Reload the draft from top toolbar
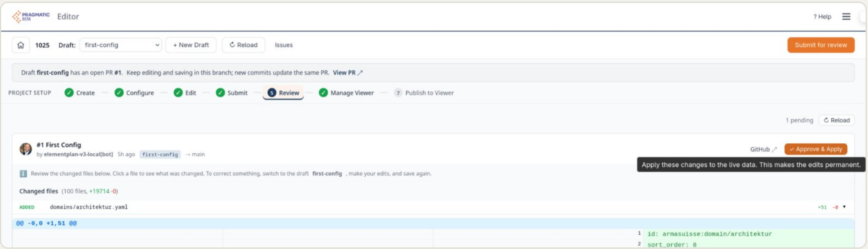This screenshot has height=249, width=868. 243,45
